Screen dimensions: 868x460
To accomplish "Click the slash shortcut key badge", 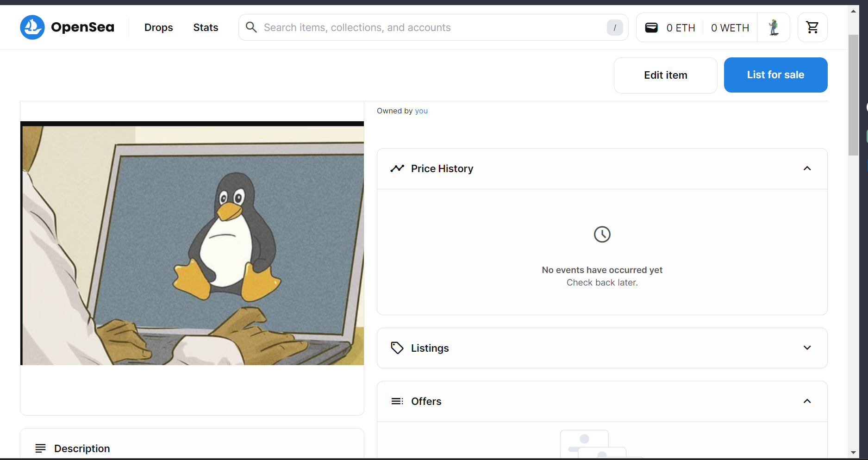I will tap(615, 28).
